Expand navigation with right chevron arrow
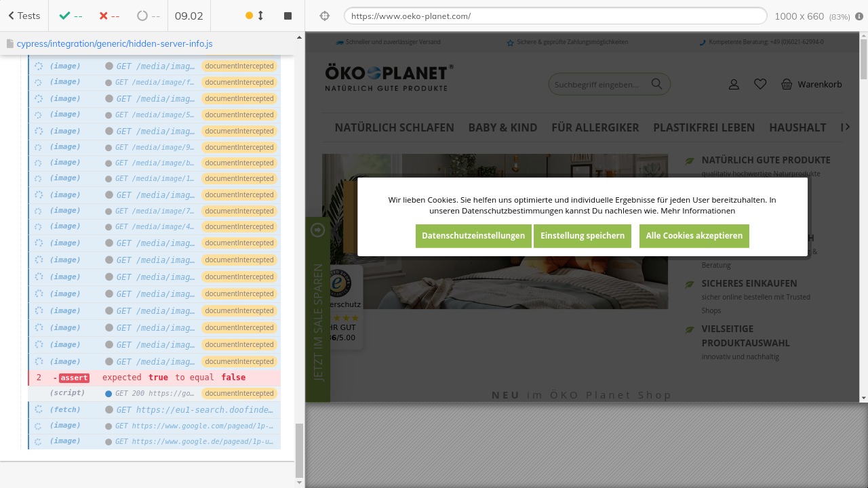This screenshot has height=488, width=868. click(845, 127)
